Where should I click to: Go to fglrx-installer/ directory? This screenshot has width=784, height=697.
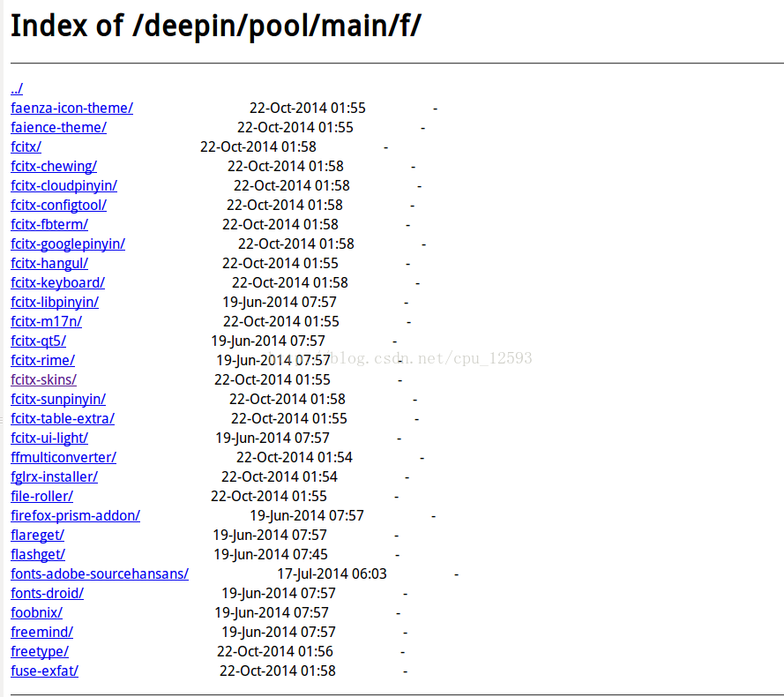point(55,477)
